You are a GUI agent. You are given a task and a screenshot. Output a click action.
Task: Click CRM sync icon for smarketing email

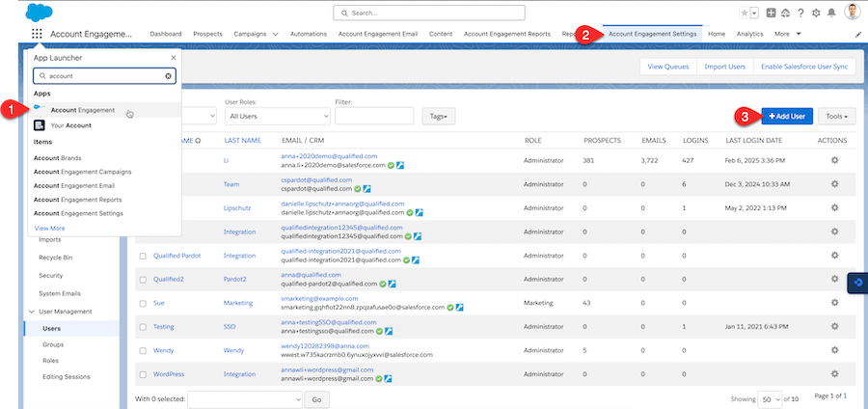[x=459, y=307]
